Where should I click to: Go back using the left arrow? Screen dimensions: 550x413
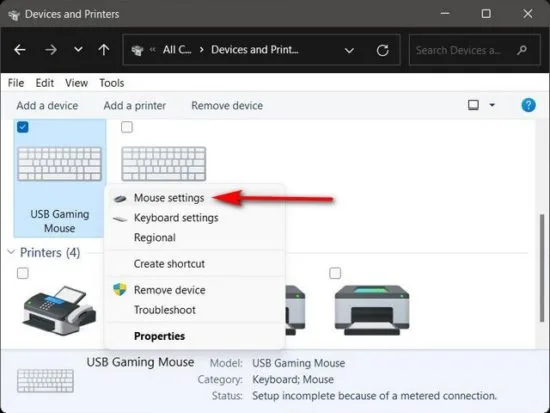(20, 50)
